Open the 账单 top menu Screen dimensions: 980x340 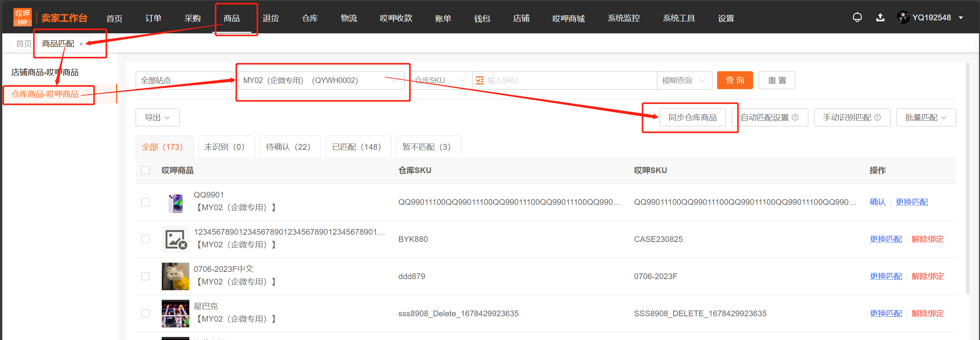tap(443, 18)
